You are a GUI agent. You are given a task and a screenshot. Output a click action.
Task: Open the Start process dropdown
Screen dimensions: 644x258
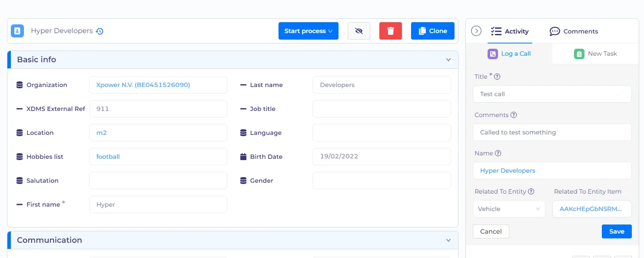pos(309,31)
